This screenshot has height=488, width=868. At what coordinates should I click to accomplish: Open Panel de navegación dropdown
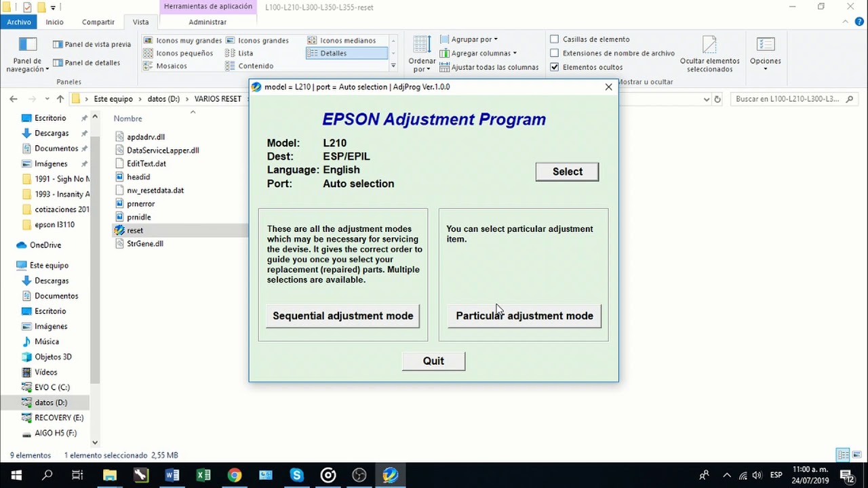(x=28, y=54)
